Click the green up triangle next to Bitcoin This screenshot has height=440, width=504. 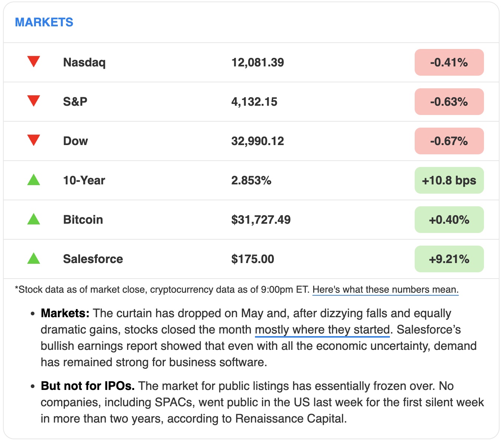[34, 219]
